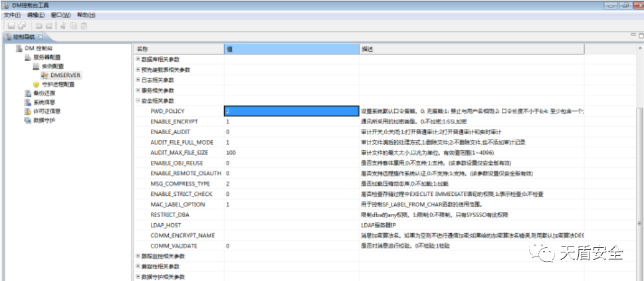This screenshot has width=644, height=281.
Task: Open the 帮助(H) menu
Action: click(86, 15)
